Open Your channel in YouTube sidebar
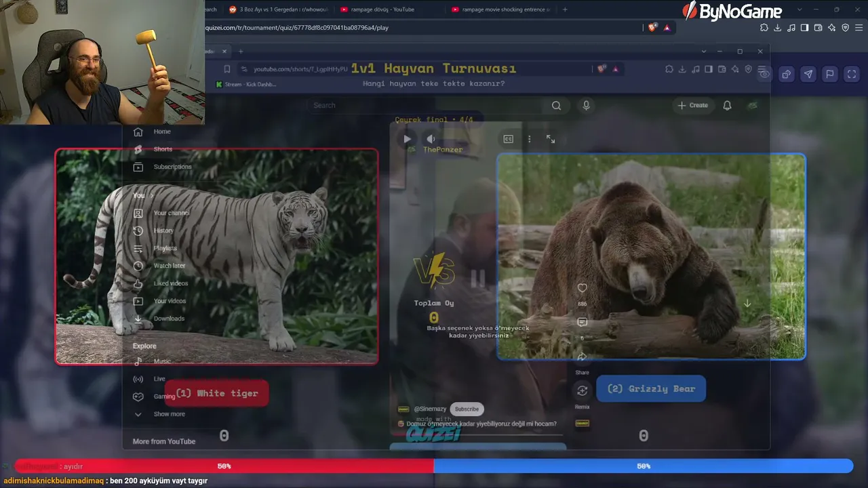The width and height of the screenshot is (868, 488). click(x=162, y=213)
